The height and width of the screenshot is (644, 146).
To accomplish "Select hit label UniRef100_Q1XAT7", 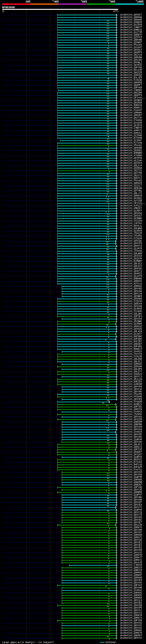I will pyautogui.click(x=131, y=334).
